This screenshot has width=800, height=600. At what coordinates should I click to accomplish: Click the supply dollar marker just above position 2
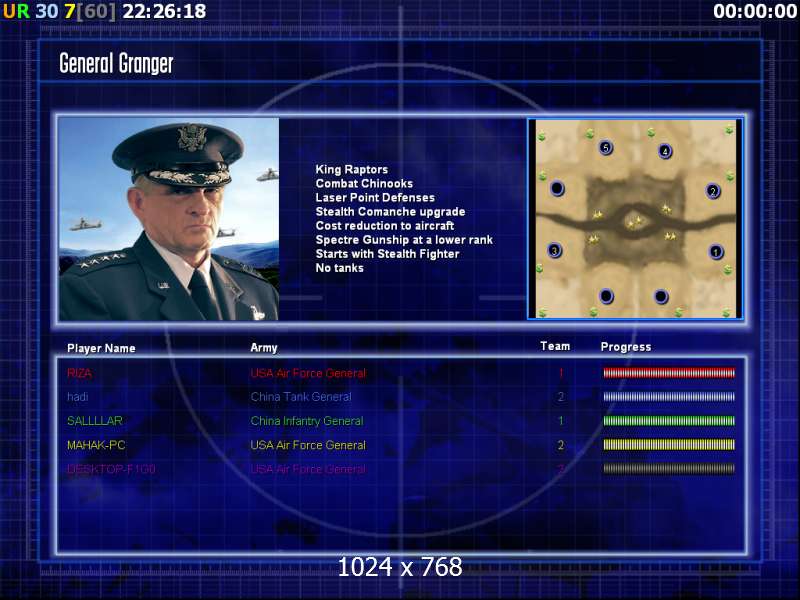click(x=730, y=176)
